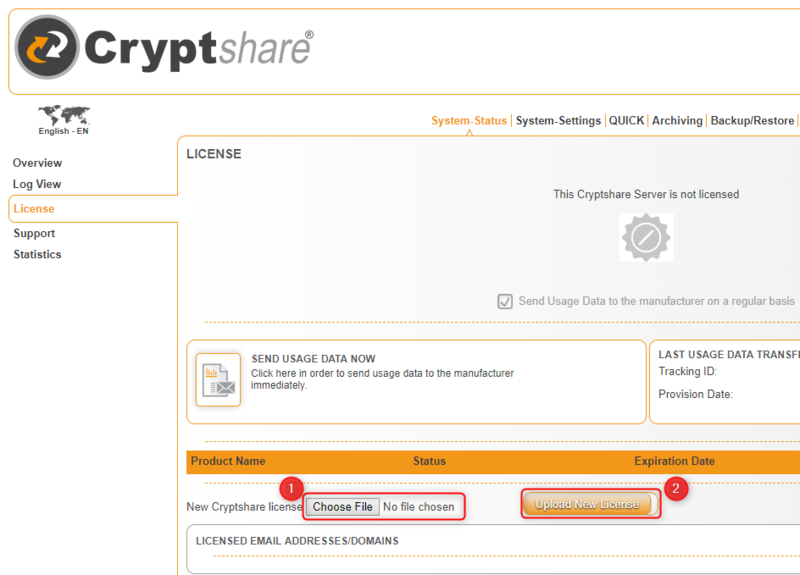800x575 pixels.
Task: Go to Support in the sidebar
Action: click(x=34, y=233)
